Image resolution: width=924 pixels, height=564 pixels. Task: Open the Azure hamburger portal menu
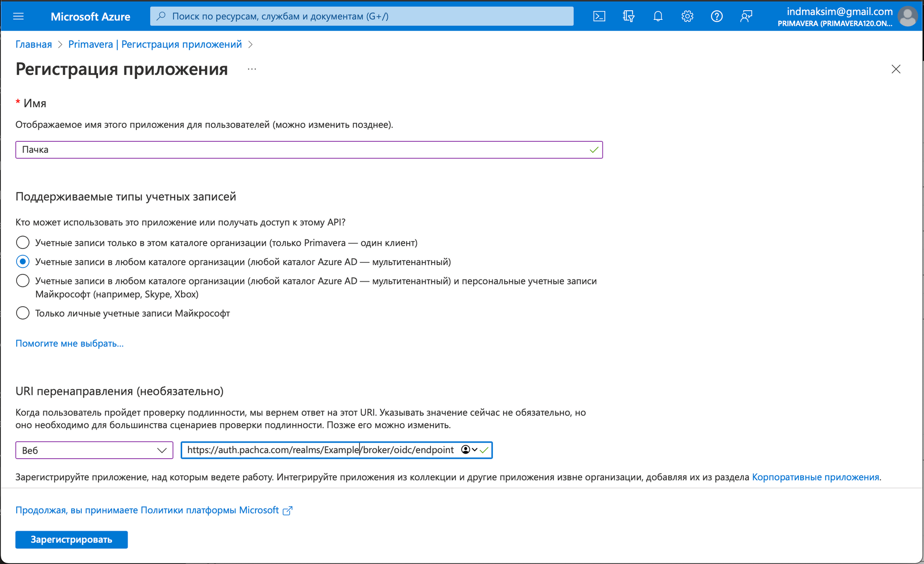(x=18, y=17)
